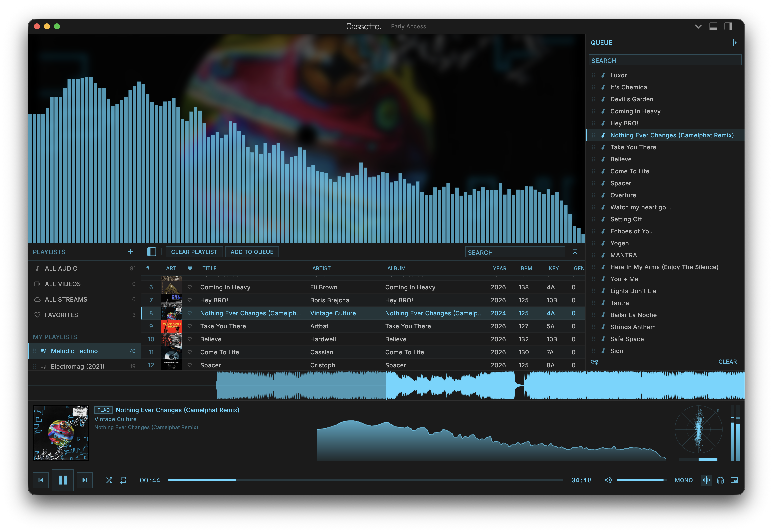Image resolution: width=773 pixels, height=532 pixels.
Task: Skip to the previous track
Action: (x=41, y=480)
